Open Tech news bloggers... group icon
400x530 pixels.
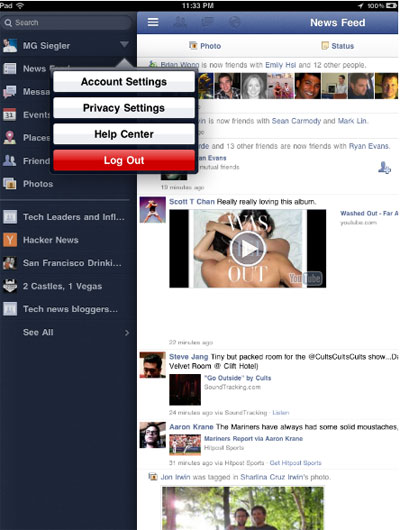click(x=10, y=309)
